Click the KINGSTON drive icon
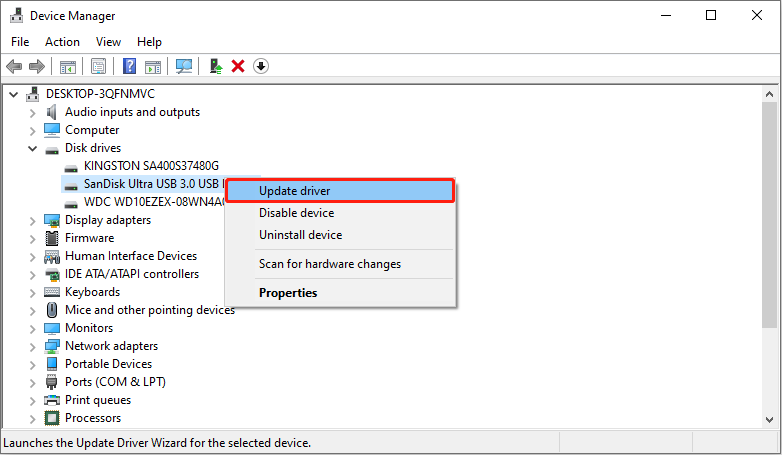The height and width of the screenshot is (455, 782). click(x=71, y=168)
